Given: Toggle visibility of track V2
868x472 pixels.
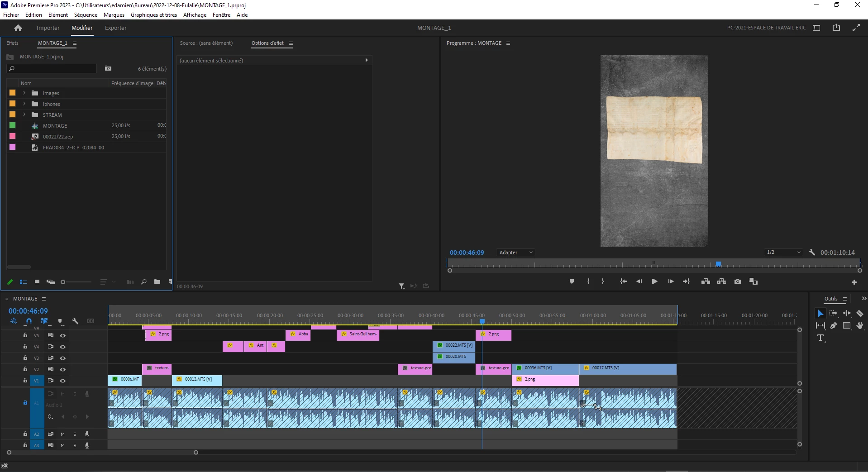Looking at the screenshot, I should (63, 369).
